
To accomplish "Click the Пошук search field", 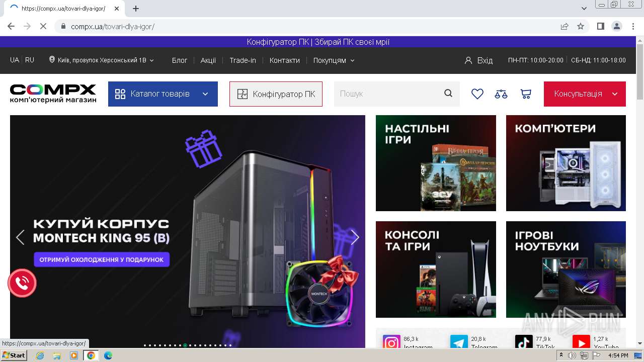I will tap(387, 94).
